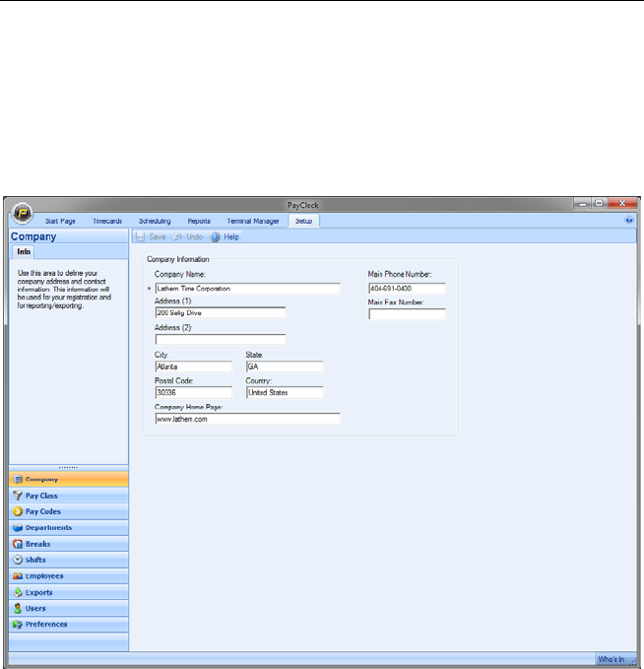Minimize the PayClock window
The width and height of the screenshot is (644, 669).
click(x=582, y=204)
